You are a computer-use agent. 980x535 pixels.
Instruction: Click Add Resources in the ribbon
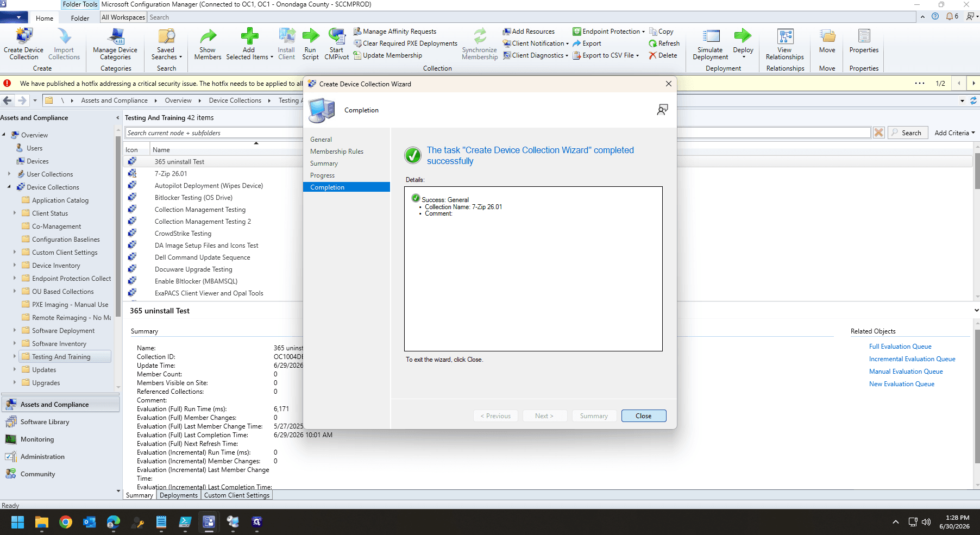pyautogui.click(x=529, y=32)
